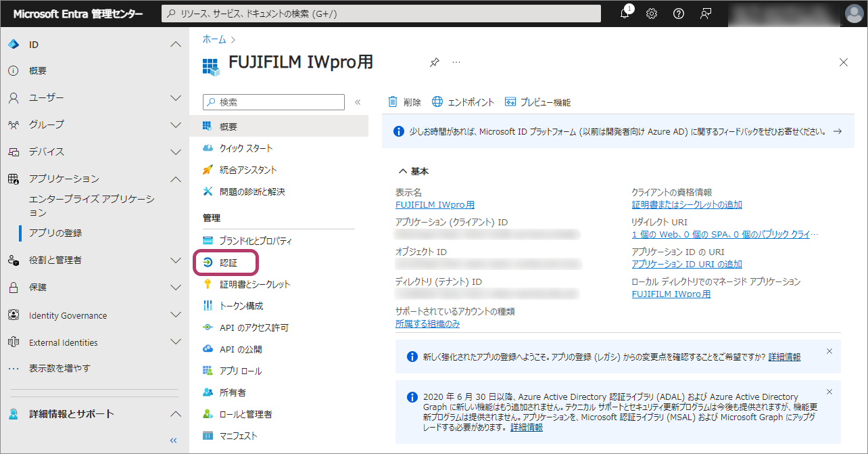Click the アプリ ロール icon
This screenshot has height=454, width=868.
point(208,371)
